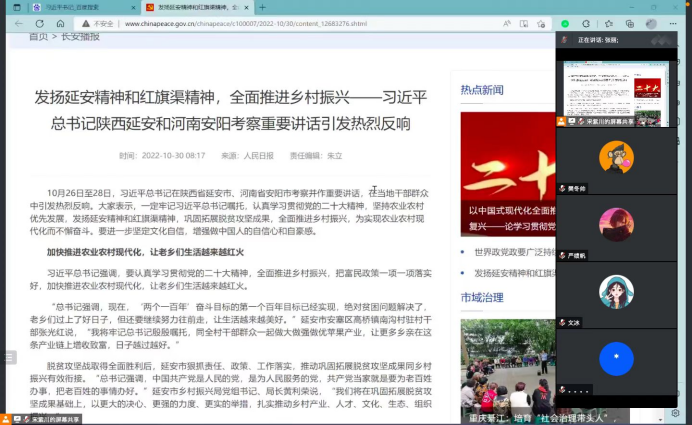Open the 长安播报 breadcrumb link

pos(79,36)
